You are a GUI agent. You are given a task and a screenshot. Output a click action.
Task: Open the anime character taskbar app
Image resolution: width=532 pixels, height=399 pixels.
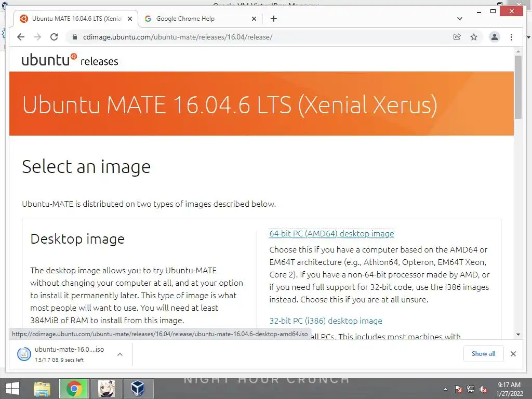click(107, 389)
